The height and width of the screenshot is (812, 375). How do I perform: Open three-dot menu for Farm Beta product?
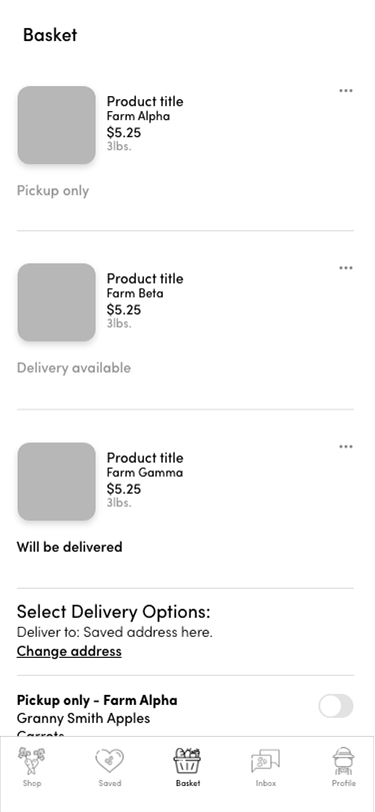345,268
